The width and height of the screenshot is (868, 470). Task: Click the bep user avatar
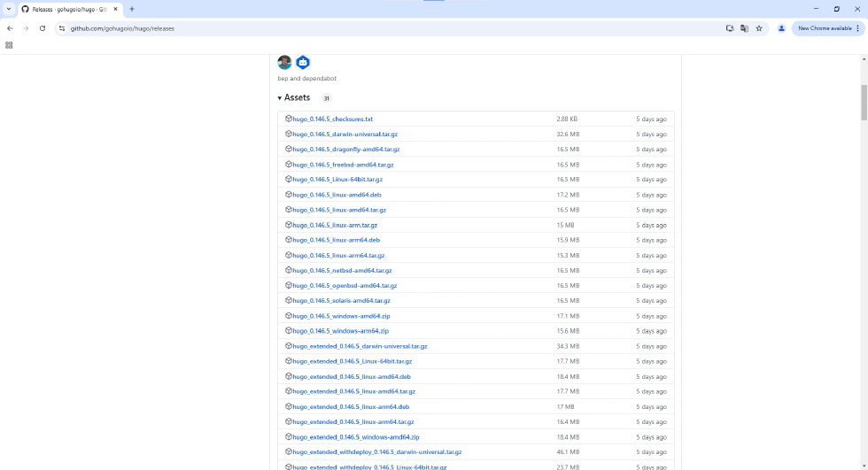point(284,63)
